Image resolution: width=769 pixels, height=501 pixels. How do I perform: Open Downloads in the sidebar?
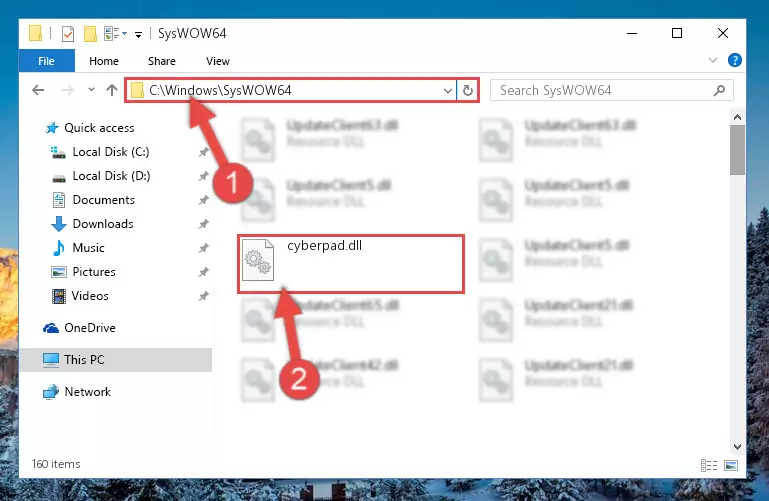point(92,224)
